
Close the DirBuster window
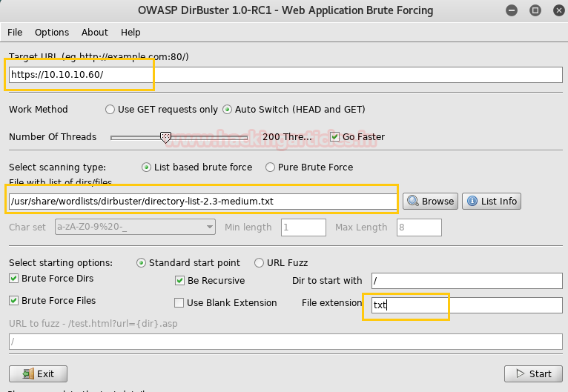coord(559,10)
